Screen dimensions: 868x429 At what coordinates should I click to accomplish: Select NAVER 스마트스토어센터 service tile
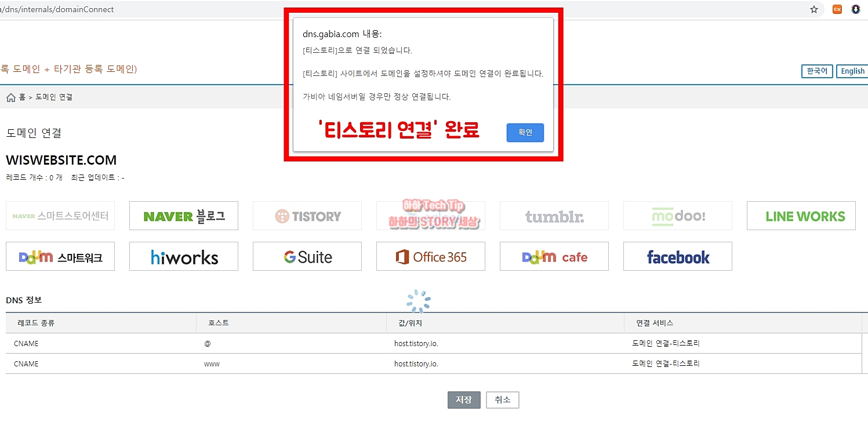tap(60, 216)
